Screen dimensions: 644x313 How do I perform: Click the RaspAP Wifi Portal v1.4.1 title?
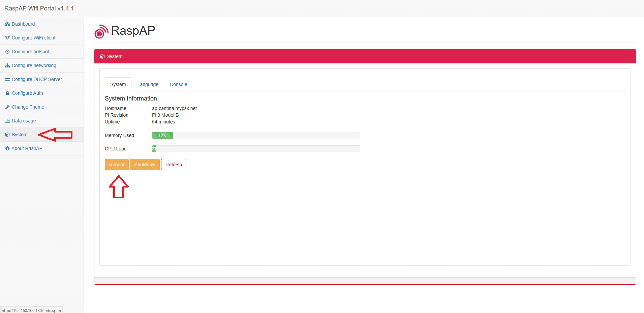[39, 8]
